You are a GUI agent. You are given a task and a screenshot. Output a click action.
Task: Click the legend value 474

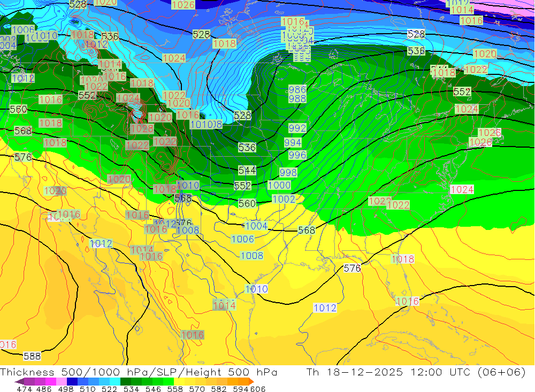[24, 389]
